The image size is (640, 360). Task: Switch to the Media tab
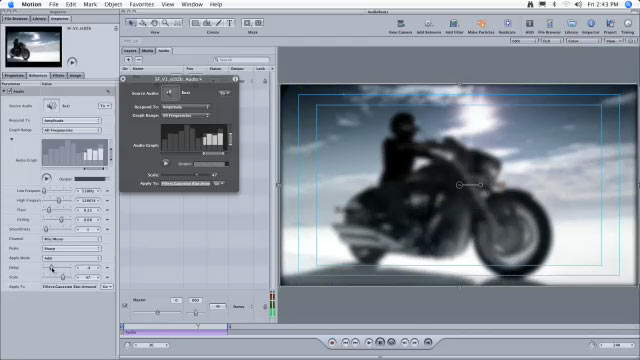click(147, 51)
